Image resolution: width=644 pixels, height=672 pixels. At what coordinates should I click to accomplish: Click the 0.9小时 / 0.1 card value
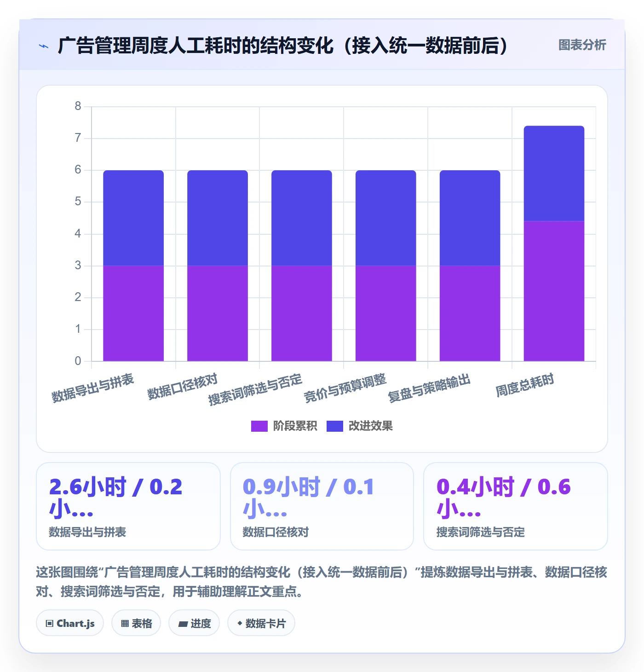click(x=308, y=498)
